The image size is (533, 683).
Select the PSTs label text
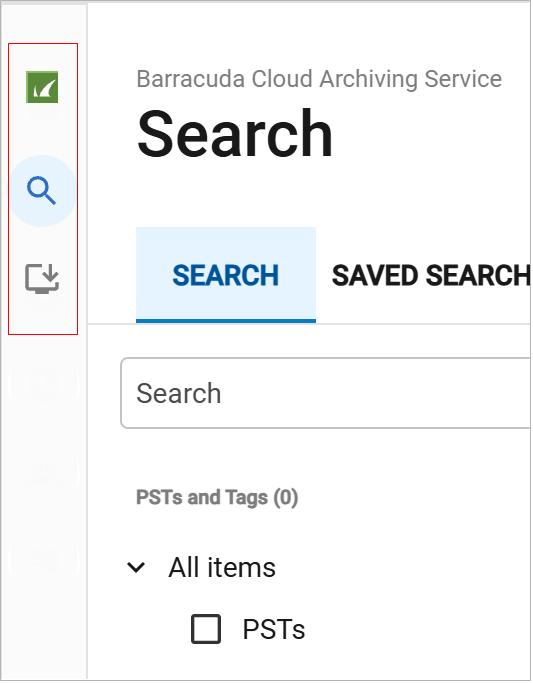274,630
